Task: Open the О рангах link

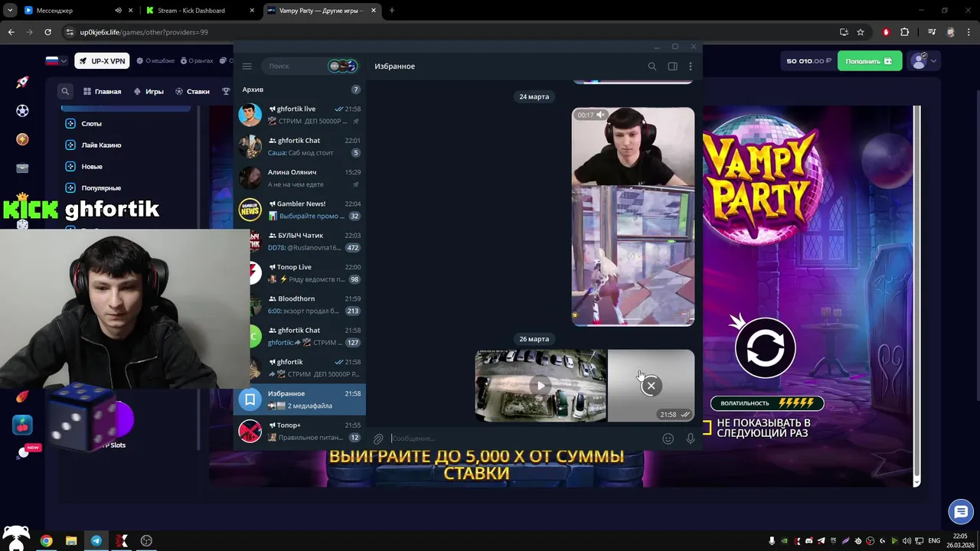Action: tap(196, 61)
